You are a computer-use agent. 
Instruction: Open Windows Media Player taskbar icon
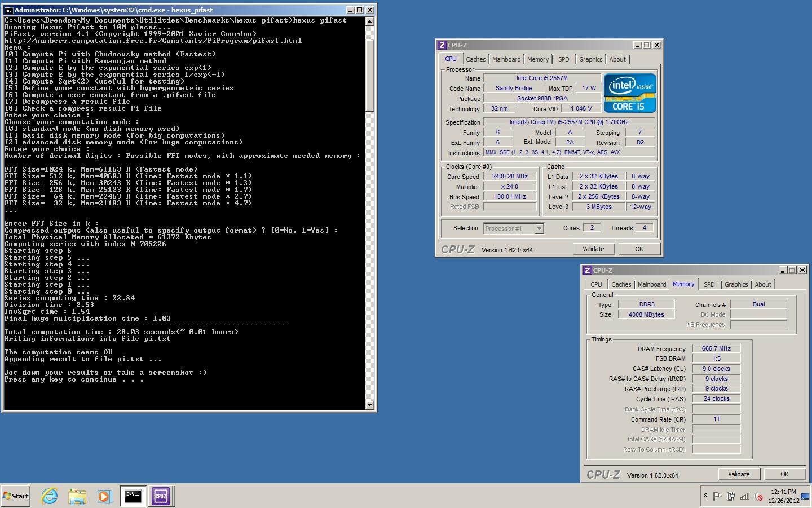(x=104, y=496)
